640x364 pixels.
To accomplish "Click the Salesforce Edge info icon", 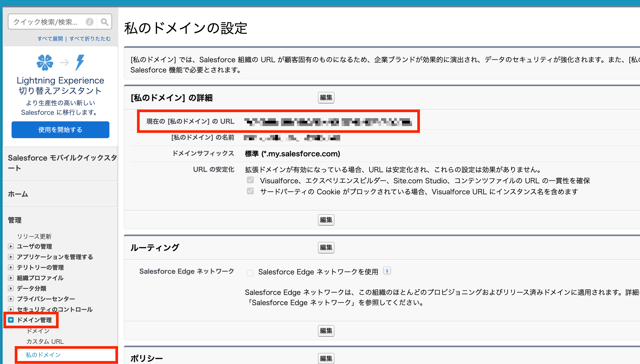I will click(387, 271).
